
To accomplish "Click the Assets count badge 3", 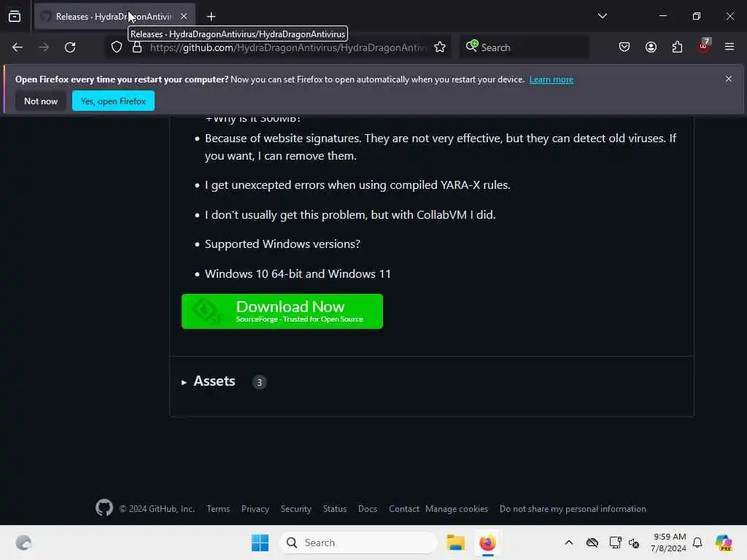I will [x=259, y=382].
